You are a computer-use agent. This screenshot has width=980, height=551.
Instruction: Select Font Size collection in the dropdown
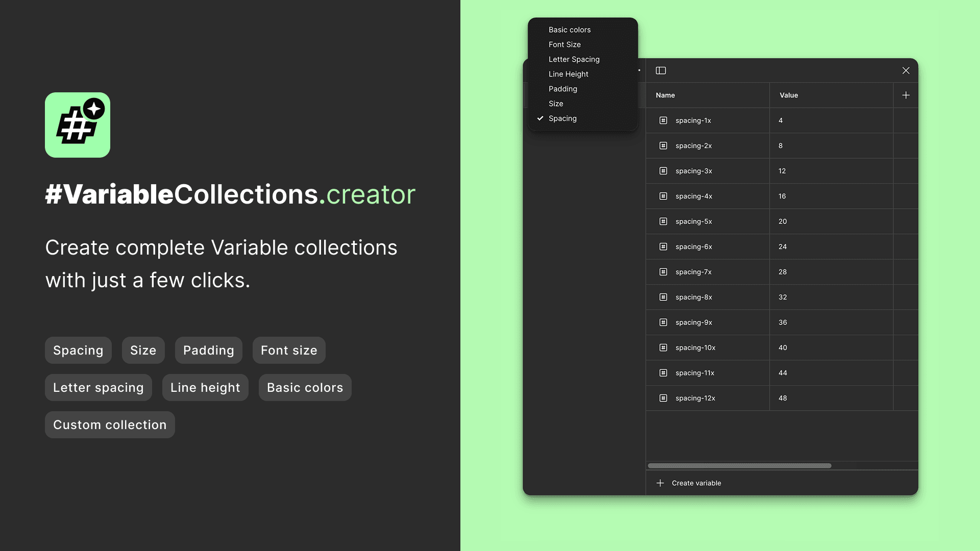pyautogui.click(x=565, y=44)
